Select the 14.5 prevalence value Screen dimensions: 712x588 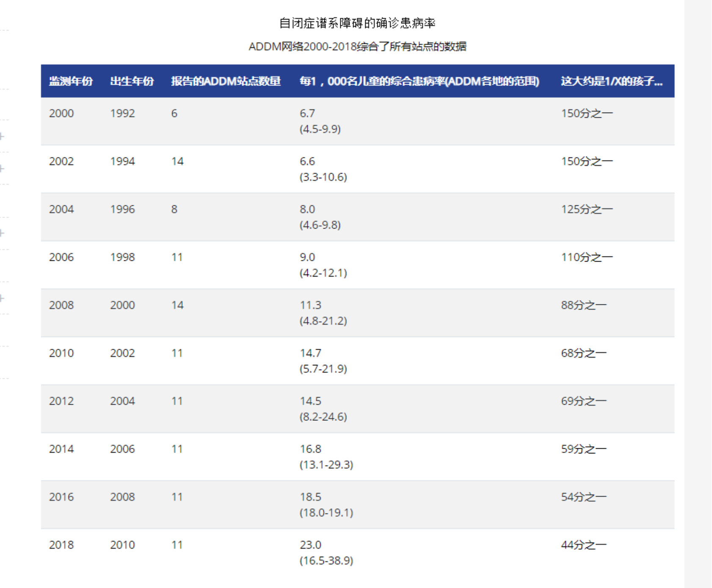[x=310, y=401]
